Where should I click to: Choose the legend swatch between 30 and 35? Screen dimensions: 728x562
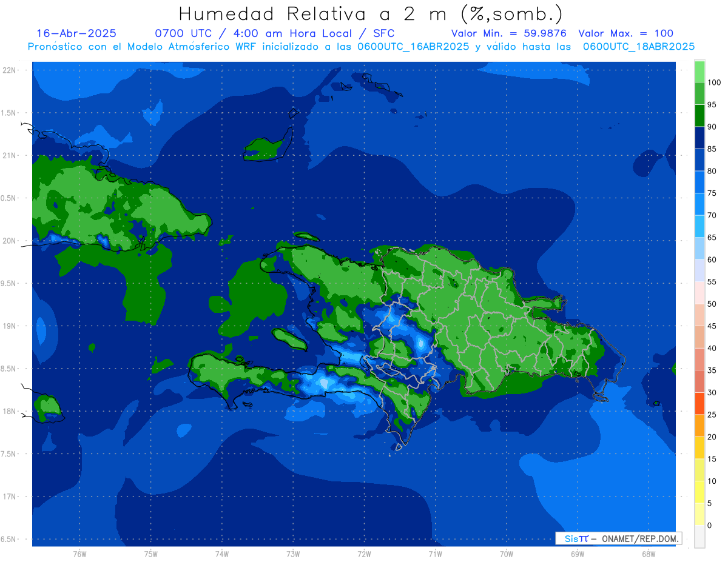pyautogui.click(x=699, y=381)
